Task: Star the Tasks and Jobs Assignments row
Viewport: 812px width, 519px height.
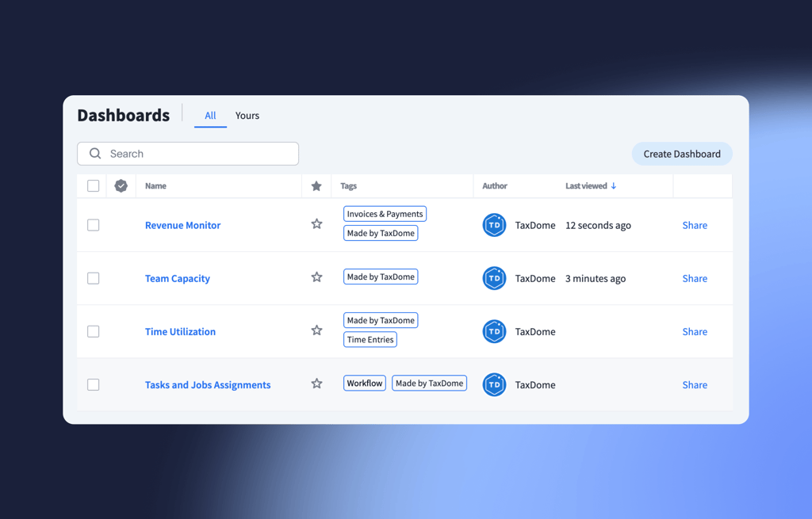Action: pyautogui.click(x=316, y=384)
